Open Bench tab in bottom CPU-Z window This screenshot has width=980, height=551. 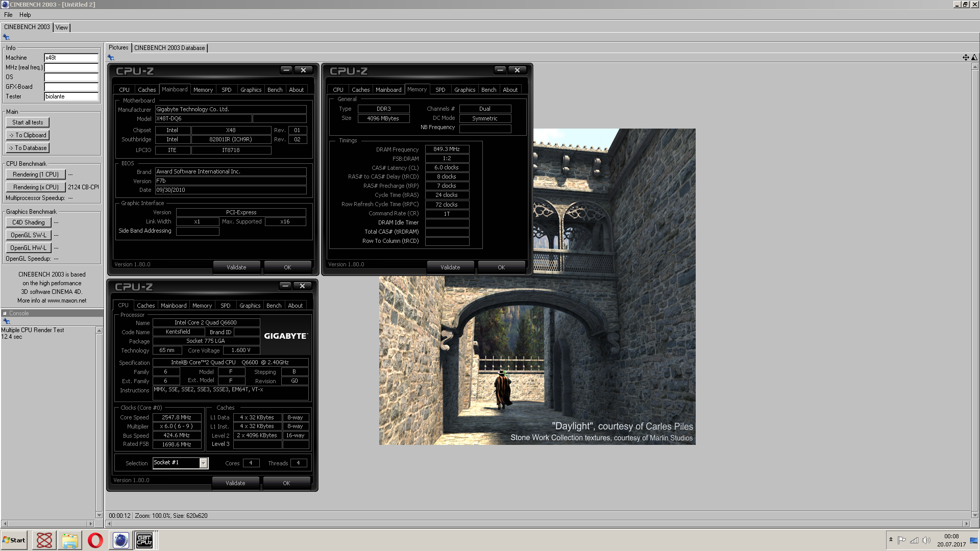(274, 306)
